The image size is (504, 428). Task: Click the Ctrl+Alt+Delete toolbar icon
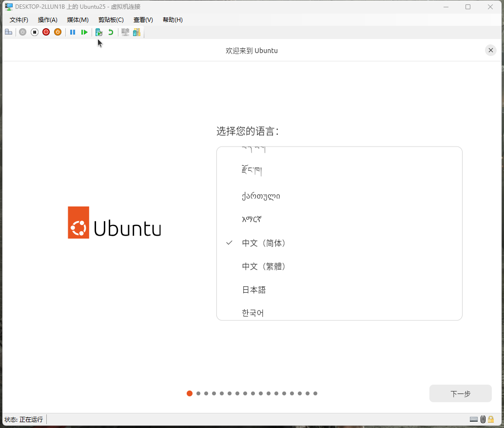pyautogui.click(x=8, y=32)
